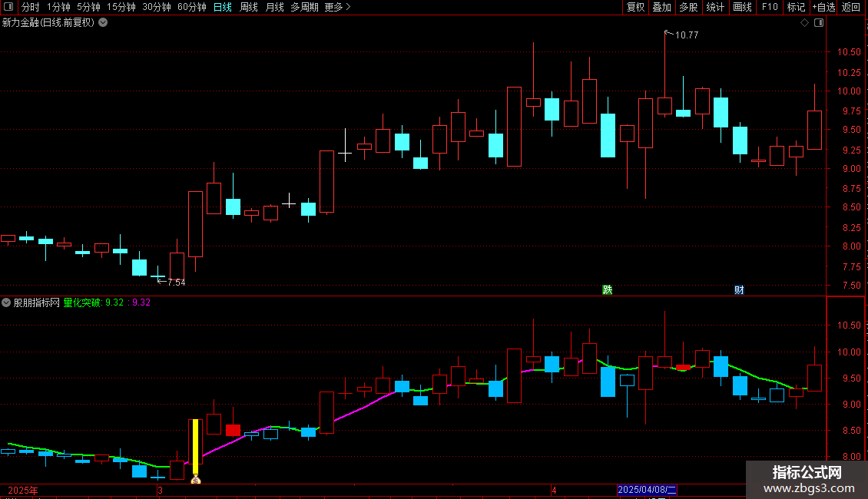Click the blue 财 event marker

[739, 290]
